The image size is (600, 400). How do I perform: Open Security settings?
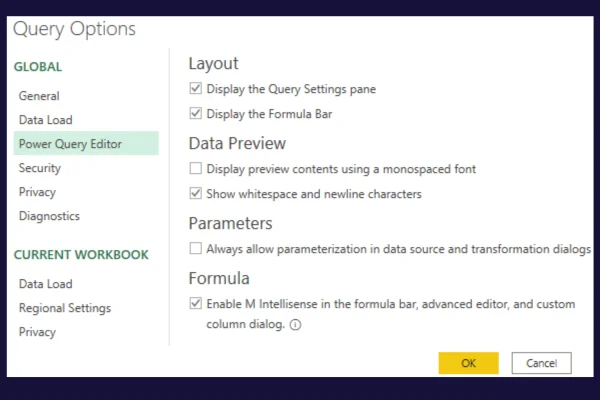point(40,168)
